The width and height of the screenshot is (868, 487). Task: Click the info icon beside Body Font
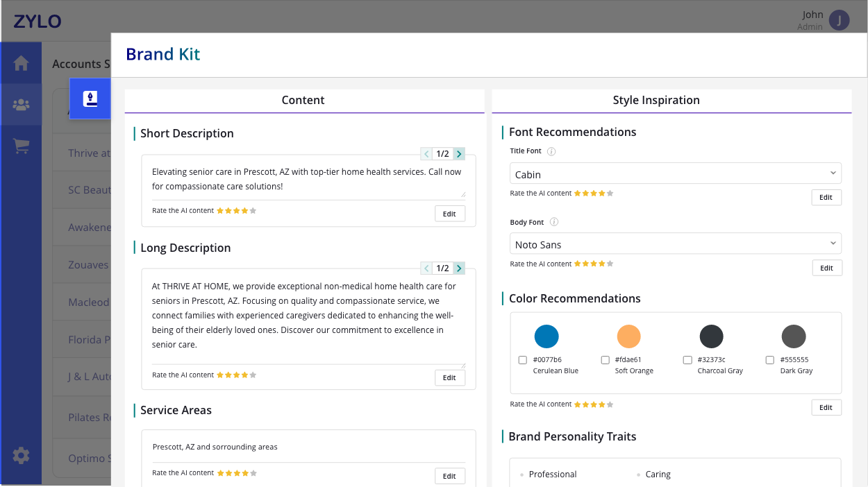(553, 222)
